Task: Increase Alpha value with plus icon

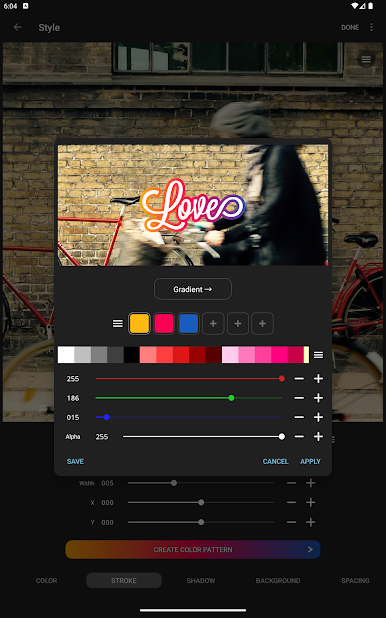Action: point(319,437)
